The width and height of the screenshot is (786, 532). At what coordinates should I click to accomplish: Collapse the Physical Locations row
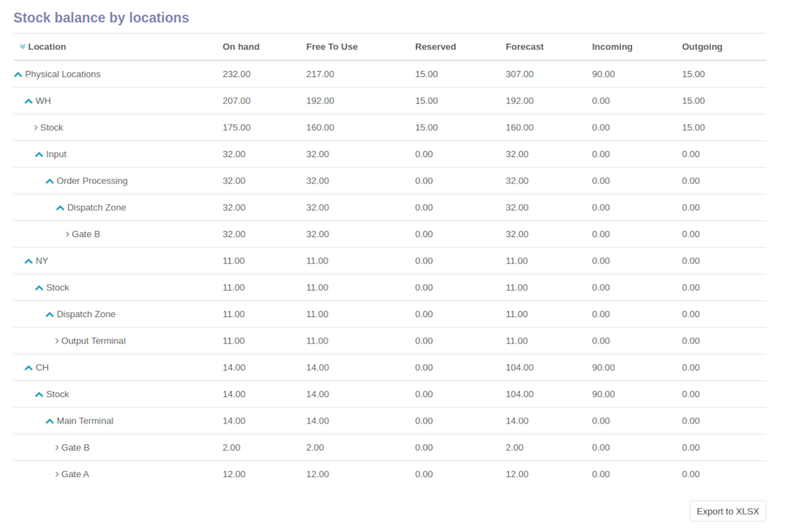click(18, 74)
